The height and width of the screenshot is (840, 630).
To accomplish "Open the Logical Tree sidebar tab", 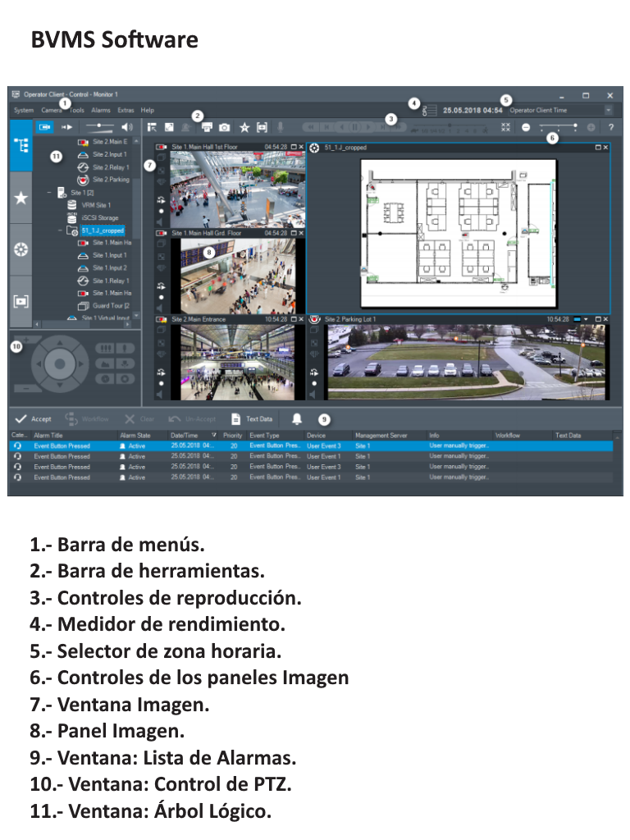I will tap(21, 145).
